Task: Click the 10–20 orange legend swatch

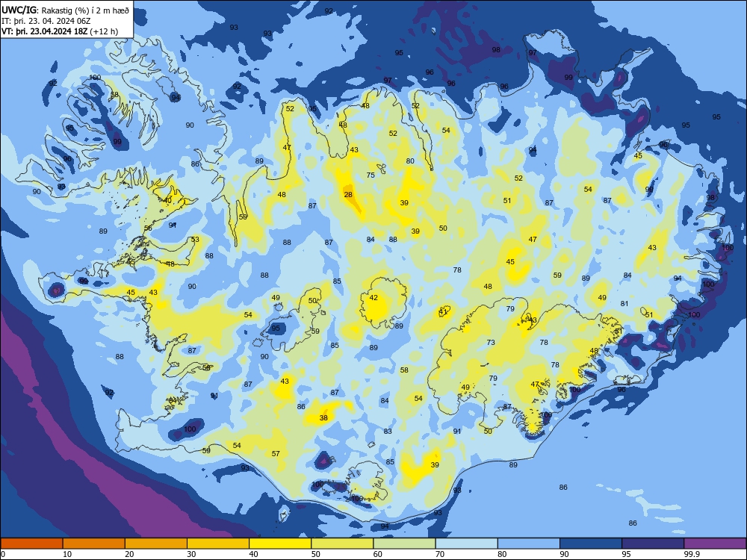Action: click(x=94, y=544)
